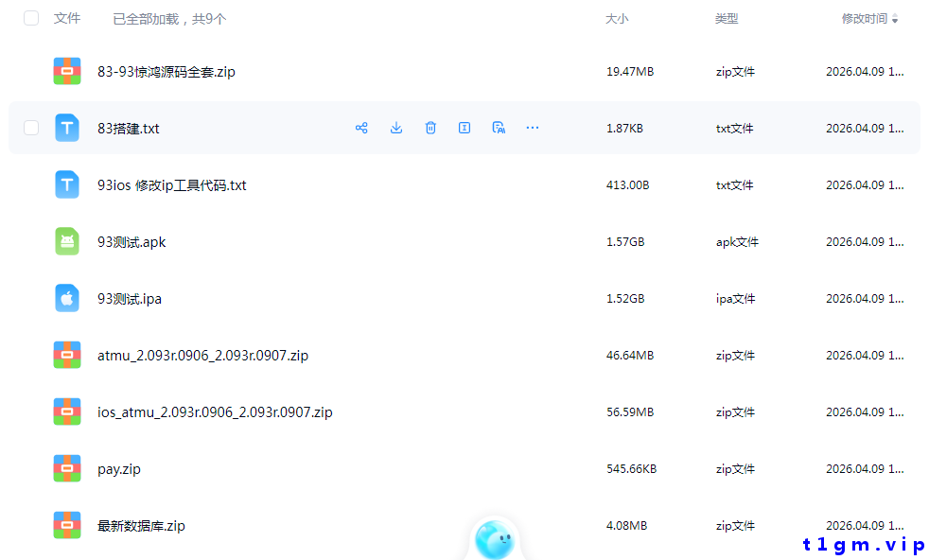Viewport: 929px width, 560px height.
Task: Switch to the 文件 tab
Action: (67, 18)
